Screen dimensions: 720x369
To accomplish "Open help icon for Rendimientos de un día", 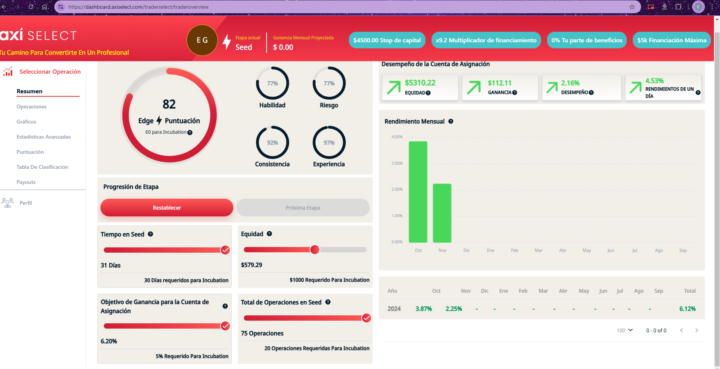I will (698, 93).
